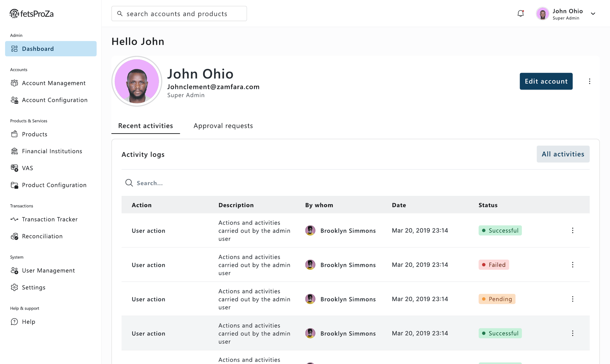Click the By whom column header
610x364 pixels.
coord(319,205)
